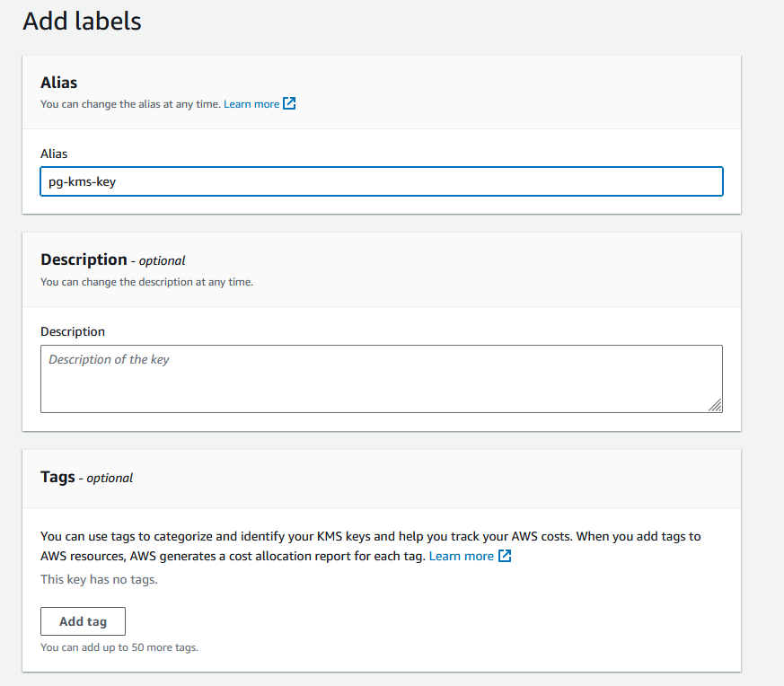Image resolution: width=784 pixels, height=686 pixels.
Task: Click the bold Alias section header
Action: tap(59, 83)
